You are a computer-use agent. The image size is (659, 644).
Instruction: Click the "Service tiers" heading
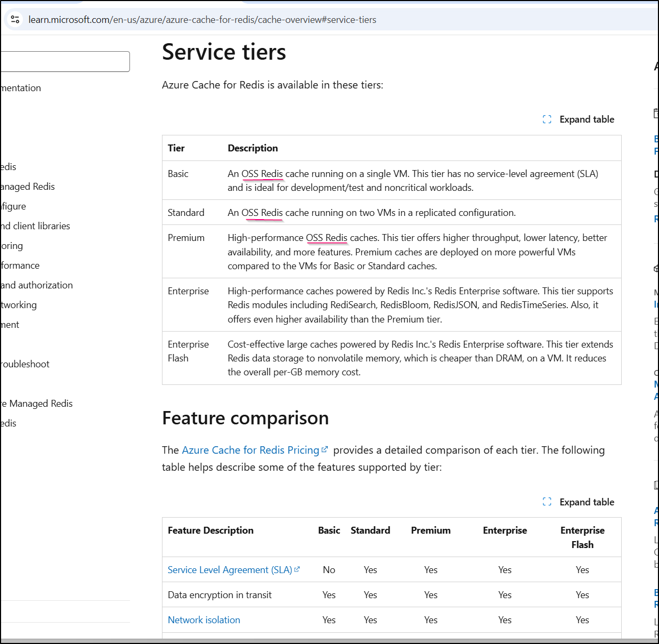[x=224, y=52]
